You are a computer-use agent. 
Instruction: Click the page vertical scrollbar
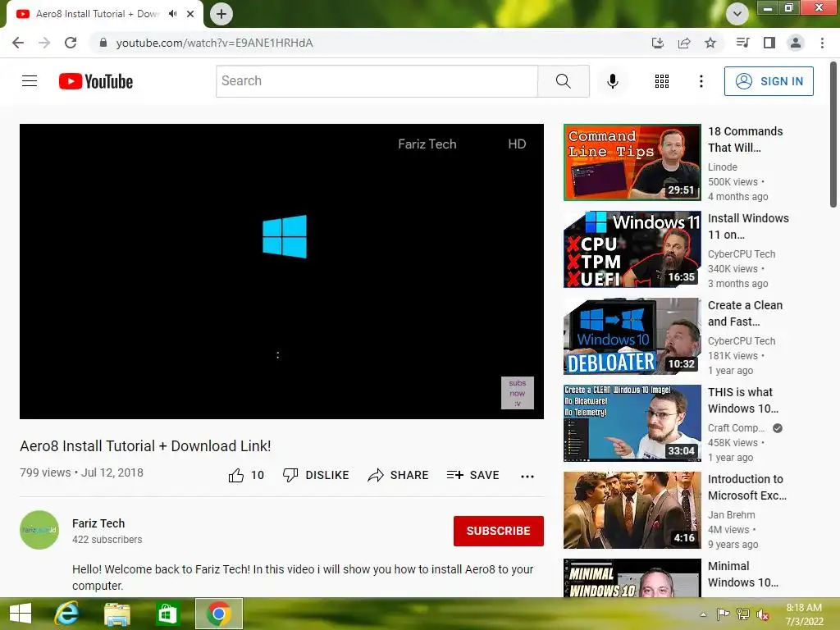click(833, 134)
